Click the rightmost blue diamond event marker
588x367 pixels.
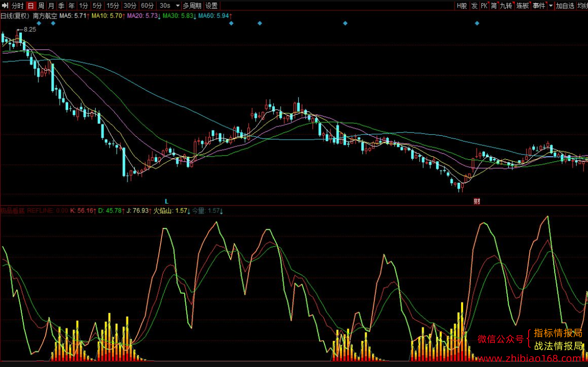coord(477,23)
